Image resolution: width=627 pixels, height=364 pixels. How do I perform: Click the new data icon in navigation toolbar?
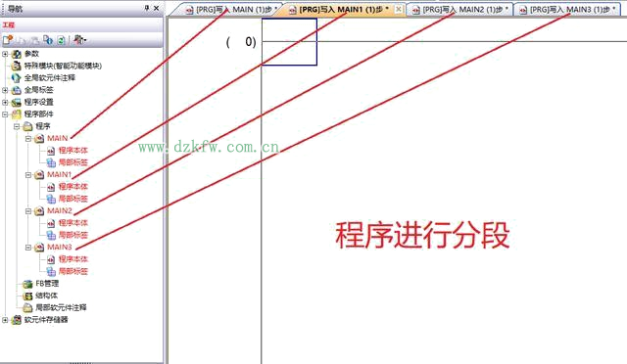click(x=8, y=40)
